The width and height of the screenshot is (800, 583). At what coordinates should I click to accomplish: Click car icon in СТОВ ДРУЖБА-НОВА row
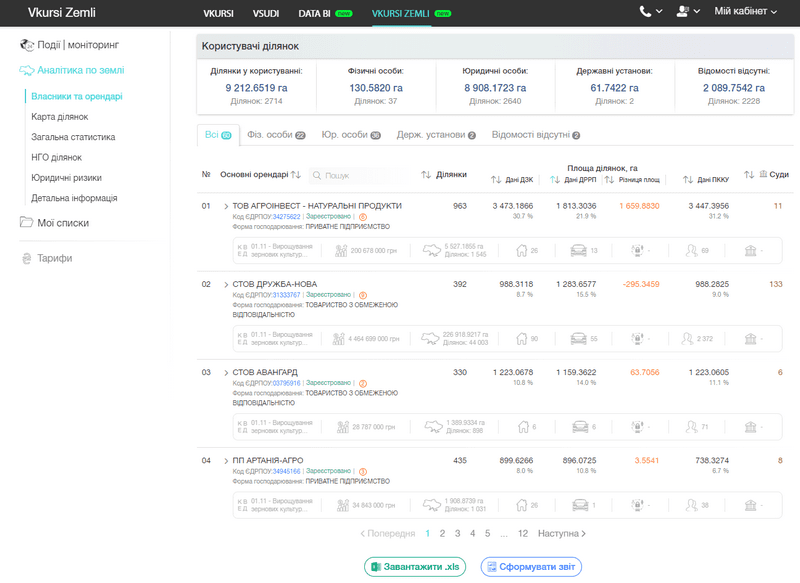pyautogui.click(x=579, y=339)
